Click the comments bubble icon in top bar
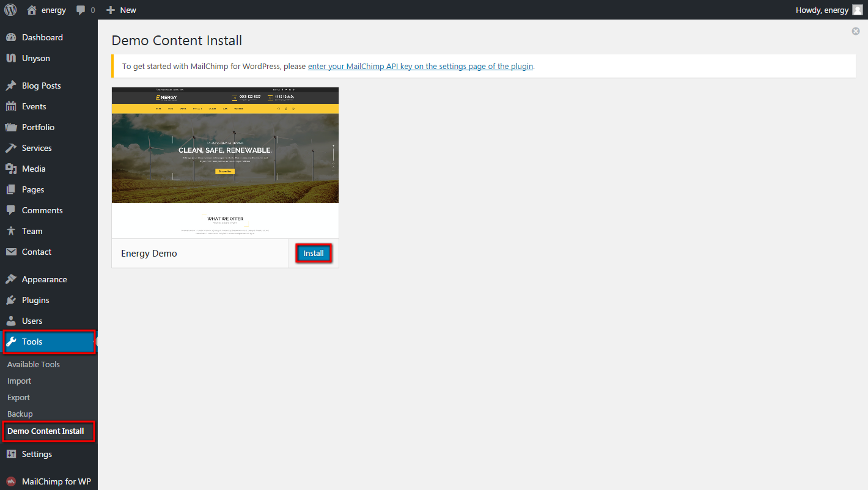 [x=81, y=10]
